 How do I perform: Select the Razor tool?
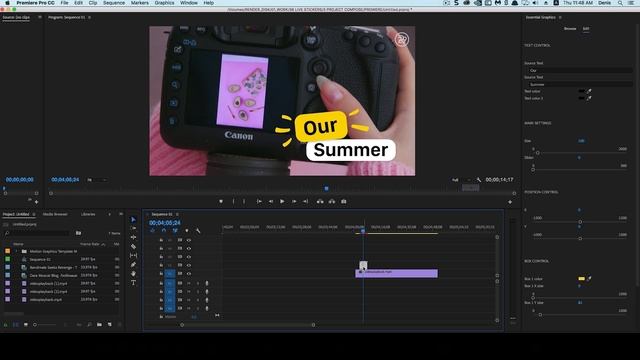(133, 247)
